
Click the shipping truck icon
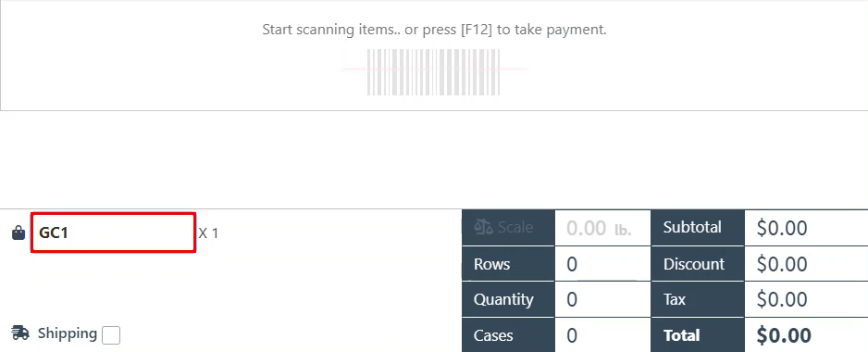[x=20, y=333]
